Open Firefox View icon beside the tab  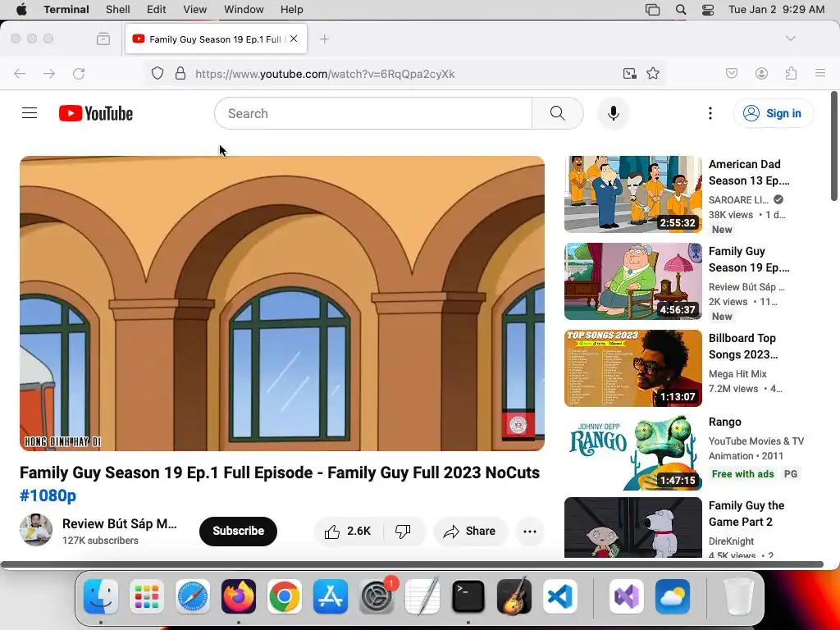[x=103, y=39]
